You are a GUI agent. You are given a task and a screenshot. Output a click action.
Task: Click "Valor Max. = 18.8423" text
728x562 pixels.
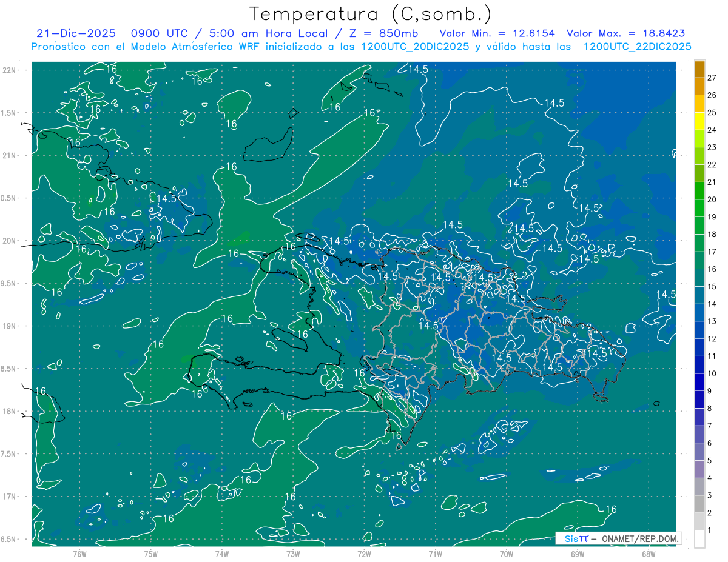tap(626, 34)
